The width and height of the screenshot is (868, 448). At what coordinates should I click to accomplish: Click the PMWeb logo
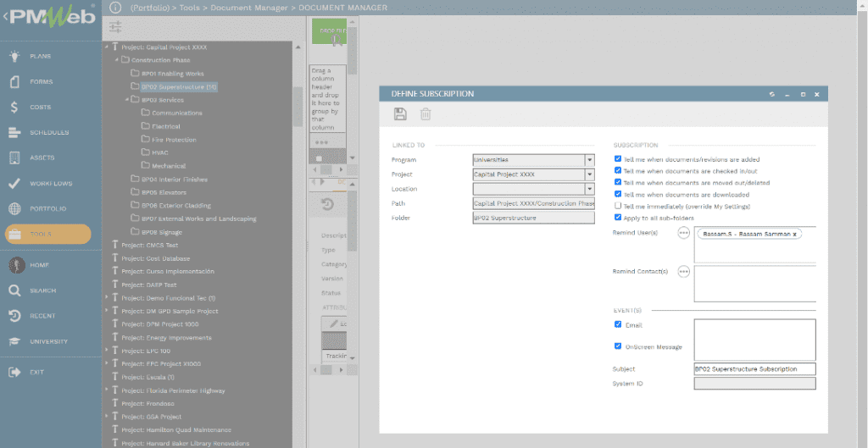coord(51,16)
